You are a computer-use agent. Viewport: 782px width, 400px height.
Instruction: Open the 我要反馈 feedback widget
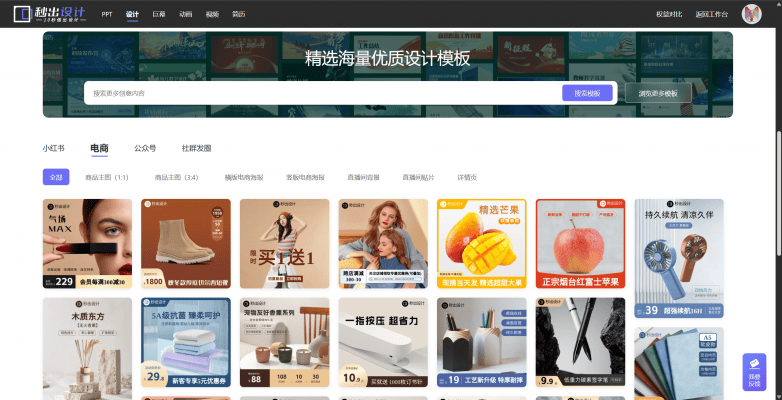pyautogui.click(x=754, y=371)
